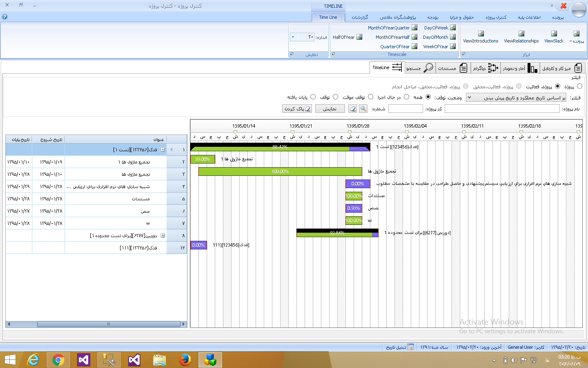Open the دیاگرام view tab
This screenshot has height=368, width=588.
click(485, 68)
